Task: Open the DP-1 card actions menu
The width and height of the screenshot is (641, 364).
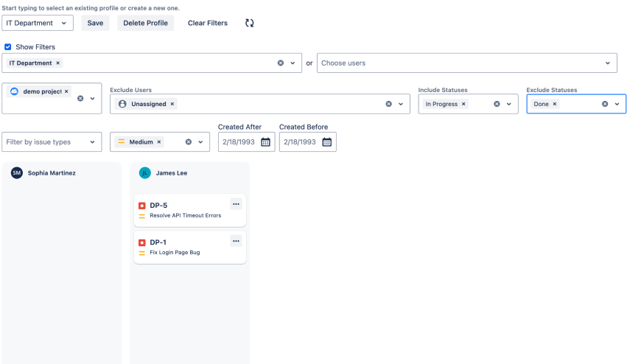Action: click(236, 241)
